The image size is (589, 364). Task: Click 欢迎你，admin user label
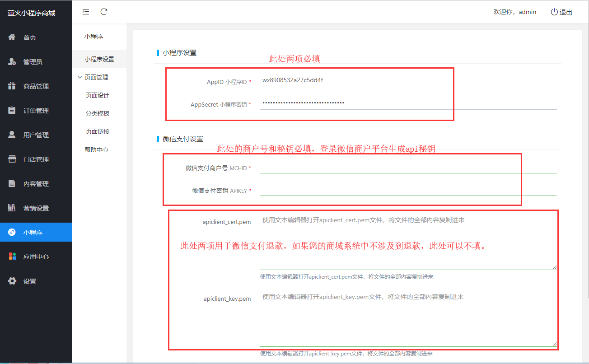point(514,12)
